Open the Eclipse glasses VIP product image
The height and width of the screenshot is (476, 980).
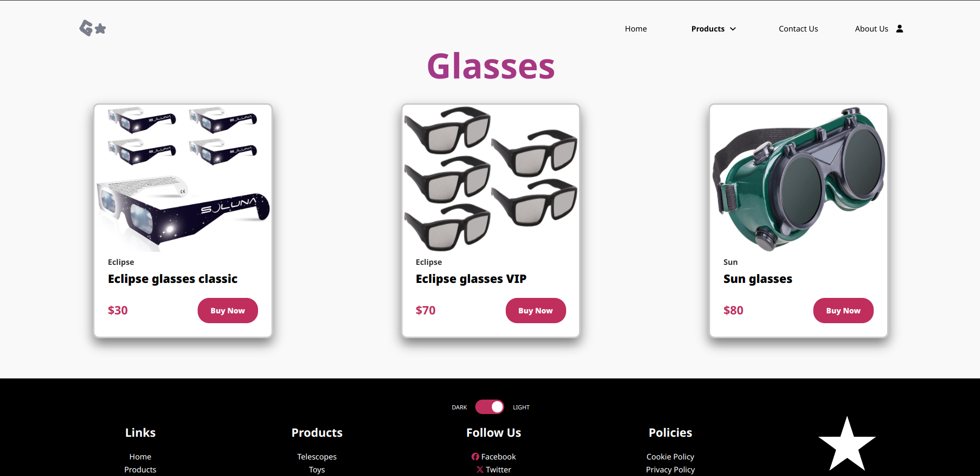[491, 179]
